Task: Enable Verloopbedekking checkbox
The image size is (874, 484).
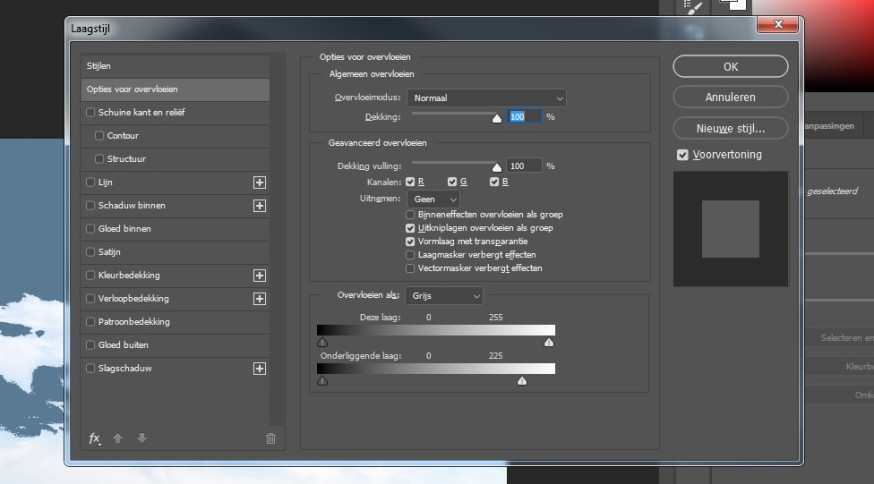Action: (90, 299)
